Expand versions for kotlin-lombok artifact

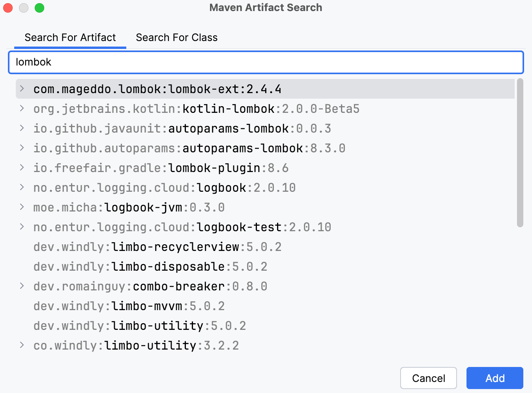tap(22, 109)
